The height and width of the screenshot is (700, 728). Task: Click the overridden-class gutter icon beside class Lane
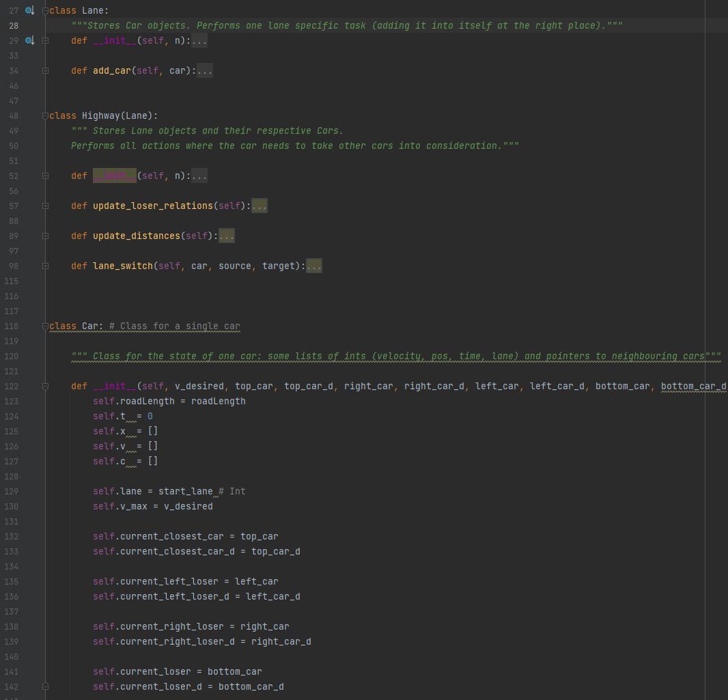(x=29, y=10)
